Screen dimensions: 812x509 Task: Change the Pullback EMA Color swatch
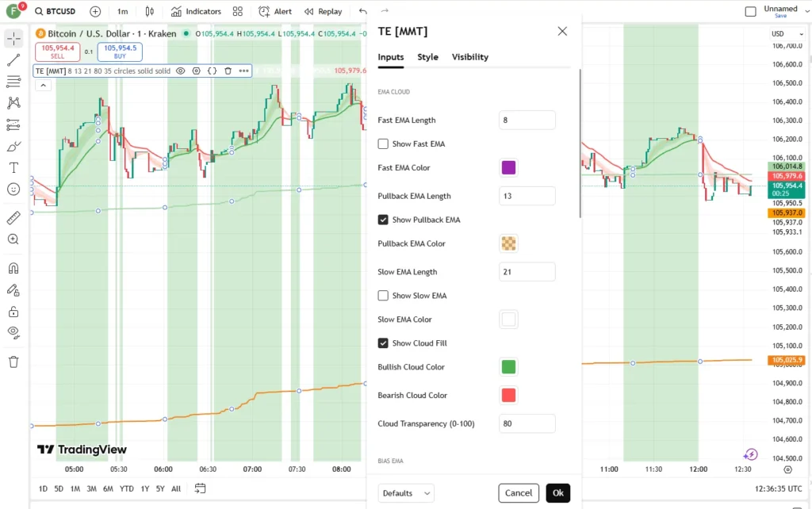pos(508,243)
